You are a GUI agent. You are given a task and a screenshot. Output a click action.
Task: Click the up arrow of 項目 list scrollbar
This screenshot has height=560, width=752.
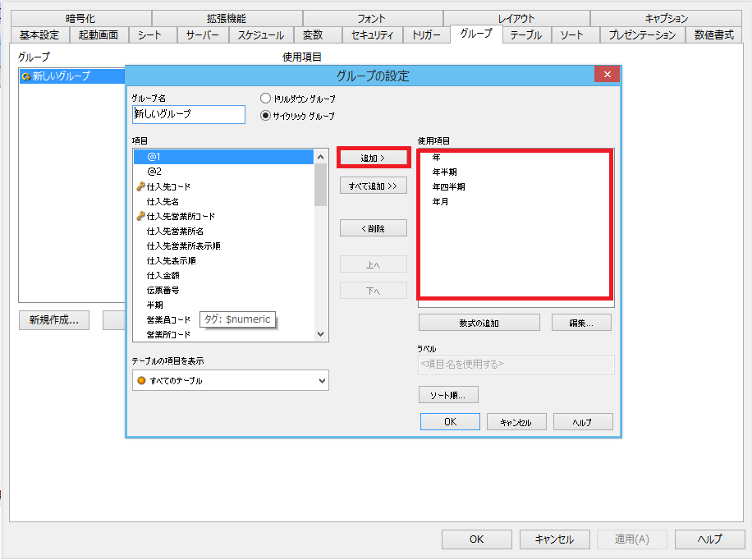coord(321,156)
